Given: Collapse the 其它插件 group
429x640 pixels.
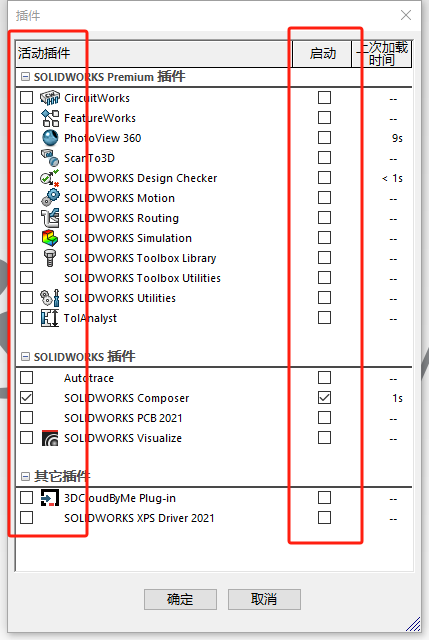Looking at the screenshot, I should (25, 476).
